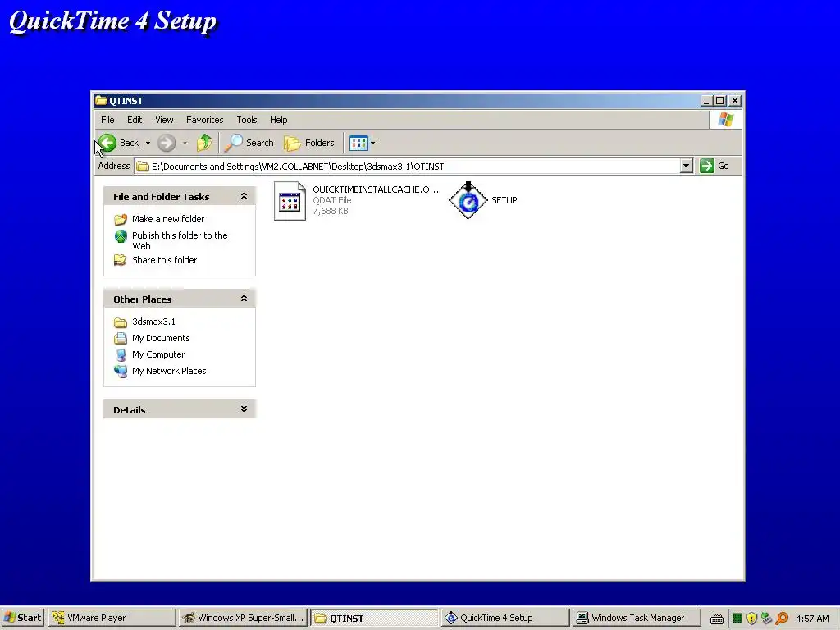
Task: Open the Tools menu
Action: [x=246, y=120]
